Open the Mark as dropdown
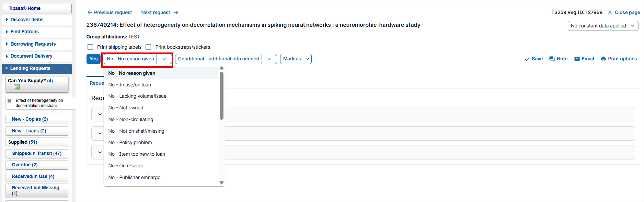The width and height of the screenshot is (644, 202). pos(296,59)
